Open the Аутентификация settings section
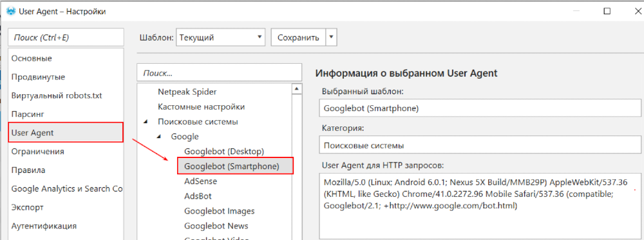This screenshot has width=644, height=240. 66,226
